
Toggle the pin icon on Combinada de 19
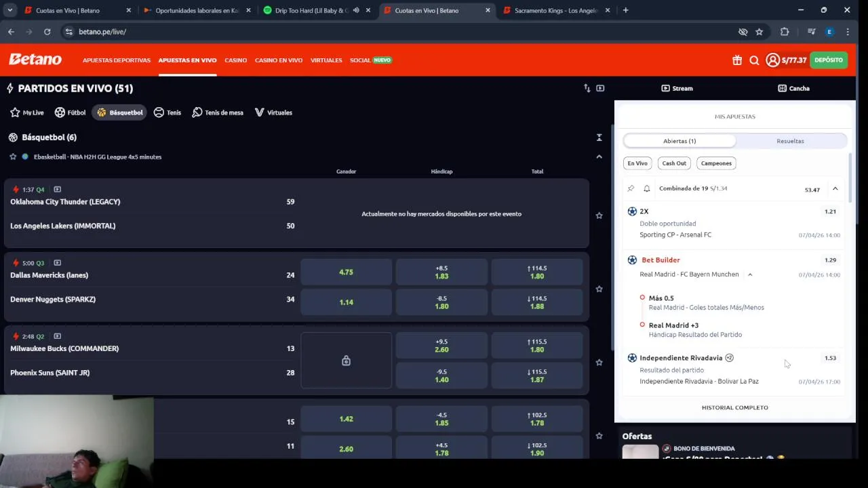tap(631, 188)
